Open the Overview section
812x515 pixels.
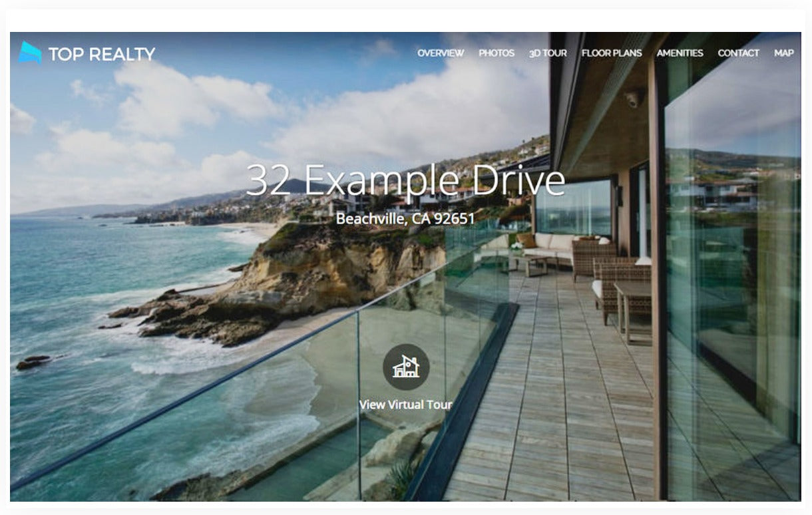[441, 53]
